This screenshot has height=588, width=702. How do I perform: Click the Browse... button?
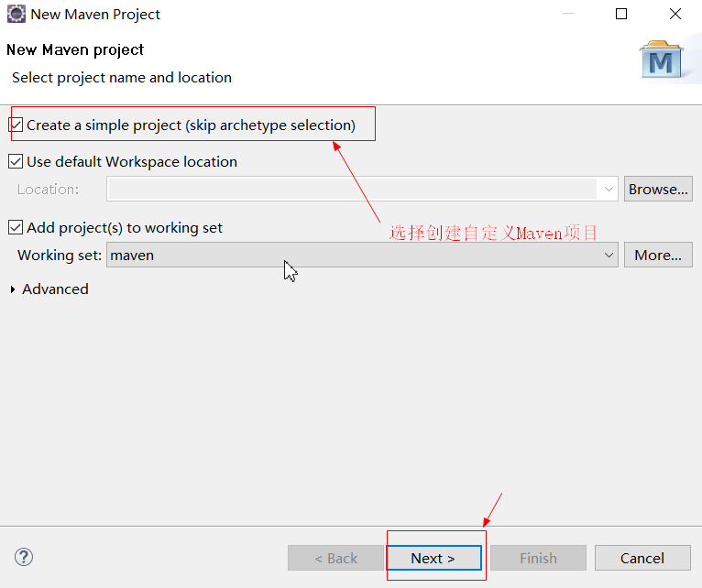pyautogui.click(x=658, y=189)
